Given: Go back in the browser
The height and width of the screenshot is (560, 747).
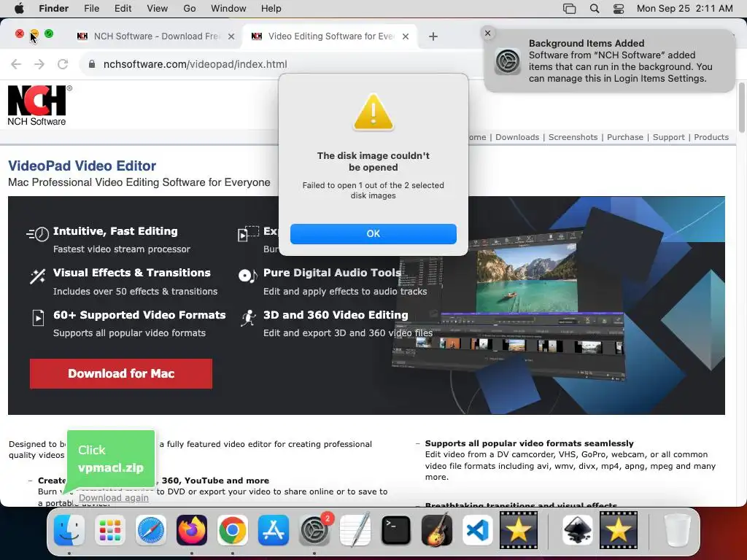Looking at the screenshot, I should [16, 64].
